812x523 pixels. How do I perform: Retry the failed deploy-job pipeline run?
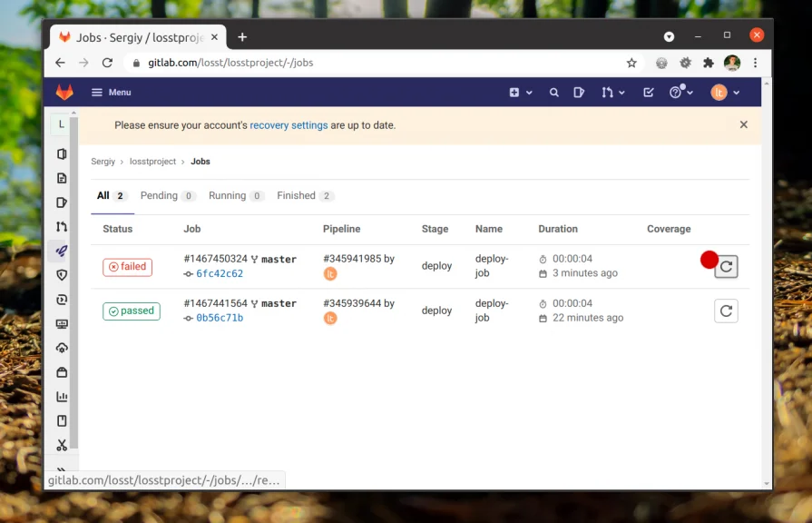pos(726,266)
